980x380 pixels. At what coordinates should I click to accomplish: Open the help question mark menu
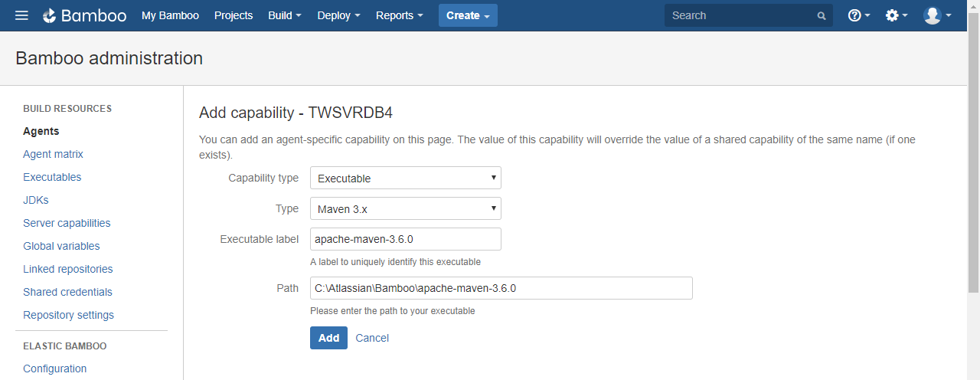(x=859, y=15)
